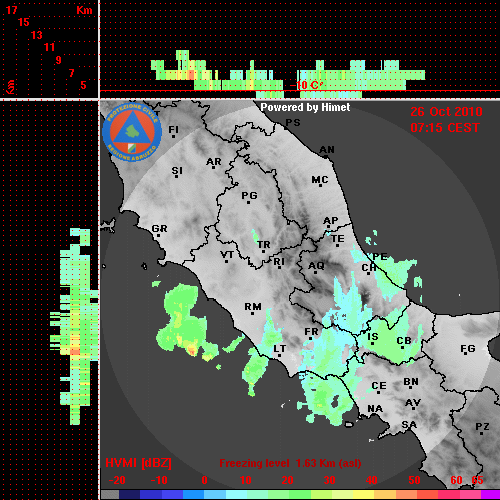
Task: Select the dark navy swatch next to gray
Action: coord(129,495)
